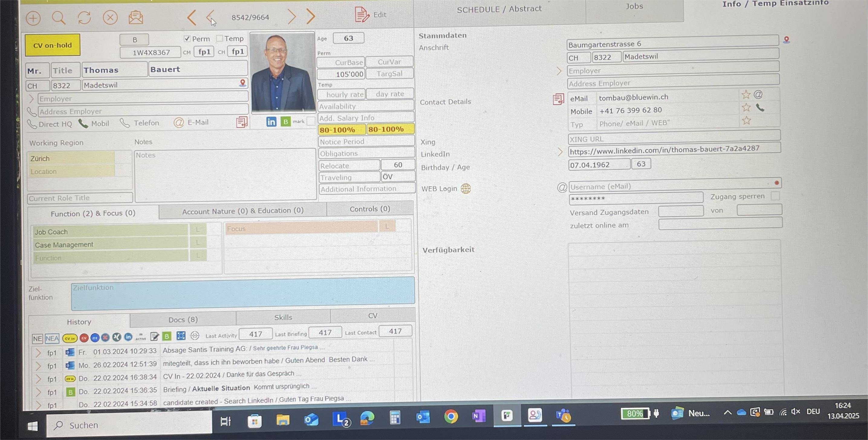Open Account Nature & Education tab
This screenshot has height=440, width=868.
[x=242, y=211]
